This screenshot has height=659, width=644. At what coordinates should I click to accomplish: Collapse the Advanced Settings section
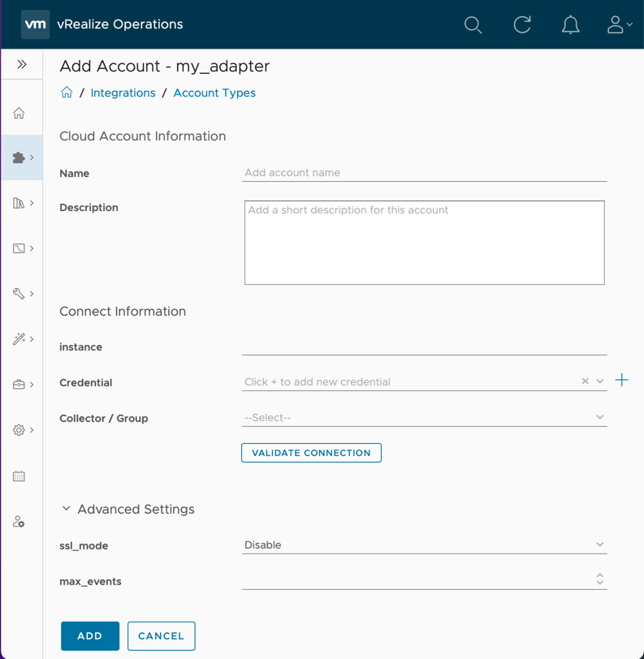click(x=67, y=508)
